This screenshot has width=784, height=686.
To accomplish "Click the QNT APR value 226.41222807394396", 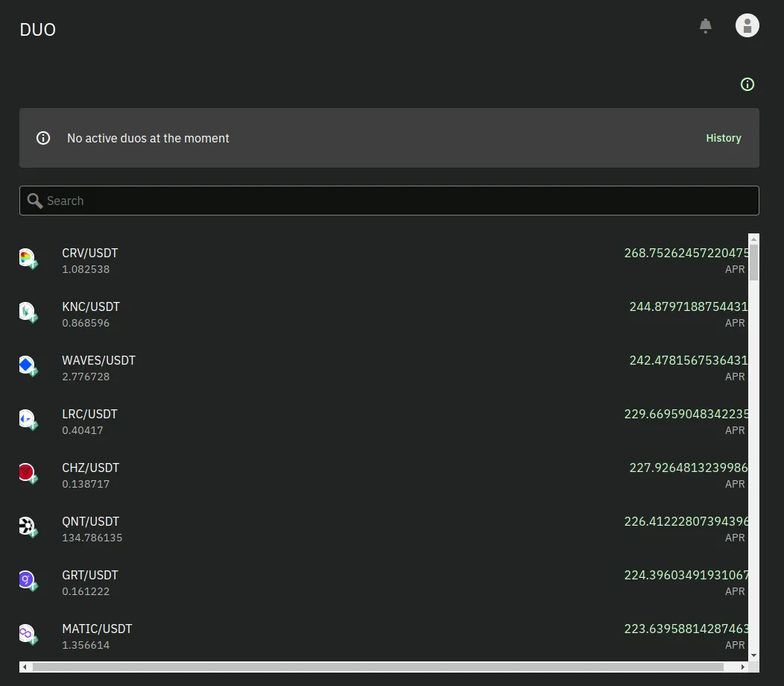I will [686, 521].
